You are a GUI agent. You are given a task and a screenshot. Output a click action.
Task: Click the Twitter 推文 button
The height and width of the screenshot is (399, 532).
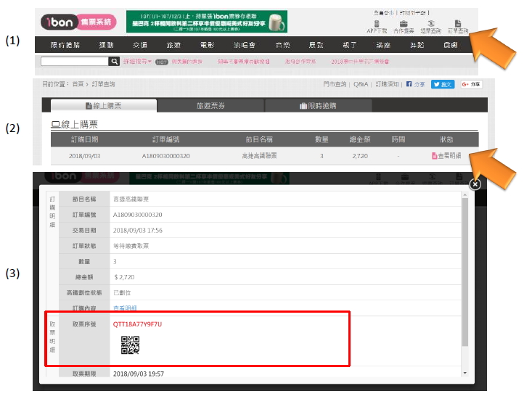click(x=443, y=84)
